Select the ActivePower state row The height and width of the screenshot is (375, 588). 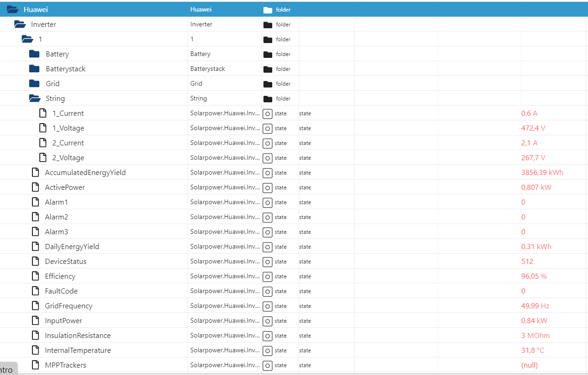tap(294, 187)
